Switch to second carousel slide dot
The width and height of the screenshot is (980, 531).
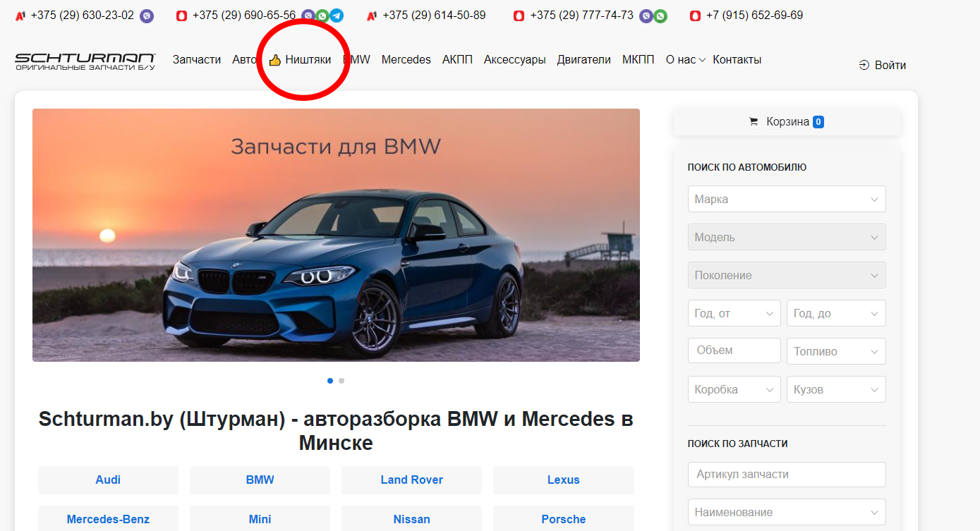pos(341,381)
